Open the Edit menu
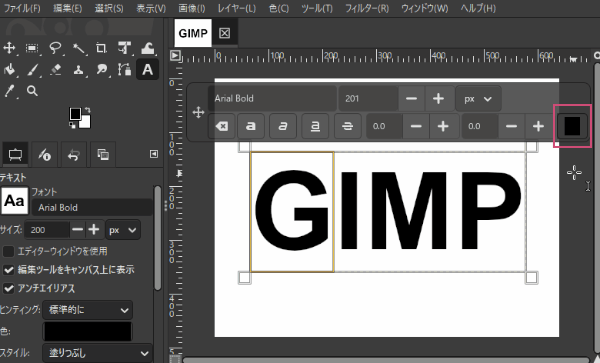 [67, 8]
